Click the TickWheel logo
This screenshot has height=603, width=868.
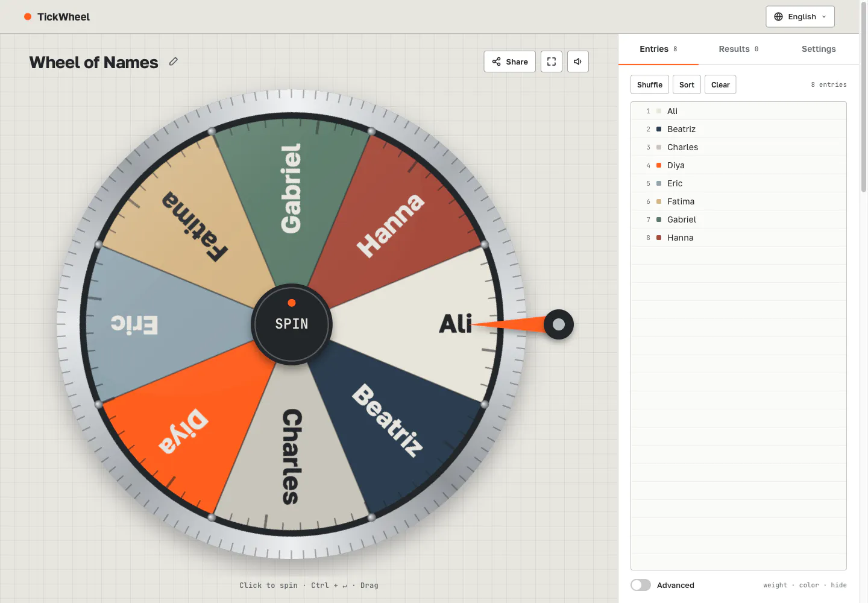click(x=57, y=17)
